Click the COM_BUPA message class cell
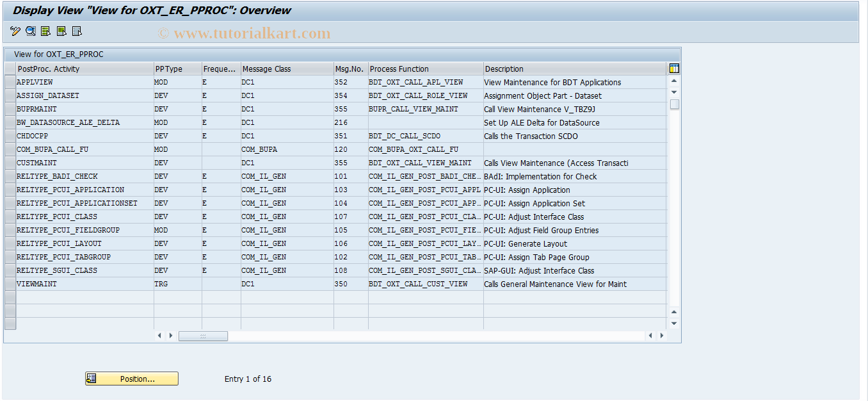 (287, 149)
